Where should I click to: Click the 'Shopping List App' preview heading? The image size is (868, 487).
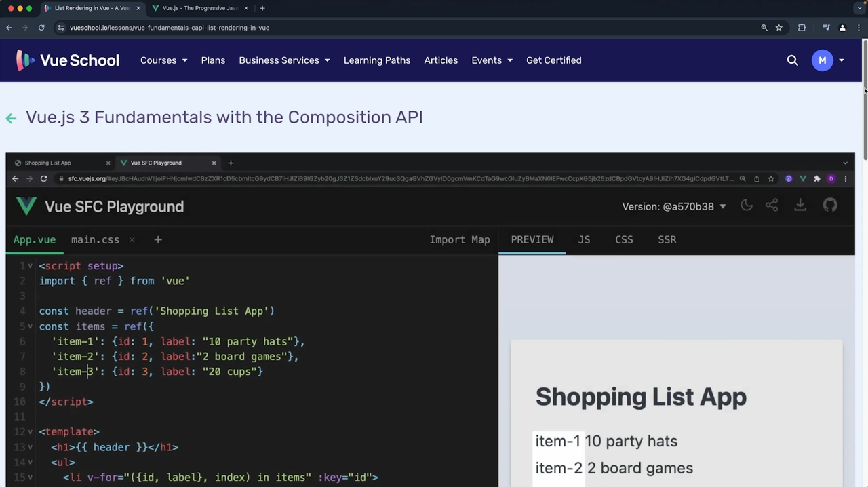click(641, 397)
